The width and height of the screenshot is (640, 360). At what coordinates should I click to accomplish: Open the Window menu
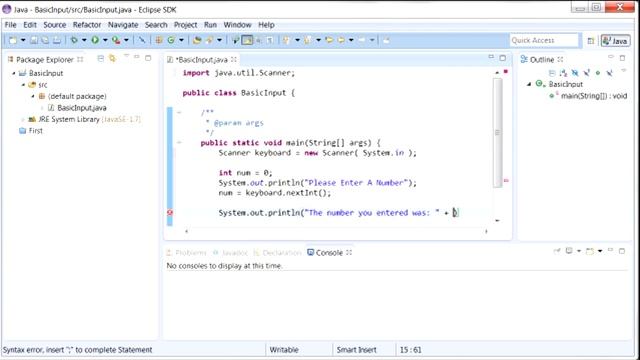[237, 25]
